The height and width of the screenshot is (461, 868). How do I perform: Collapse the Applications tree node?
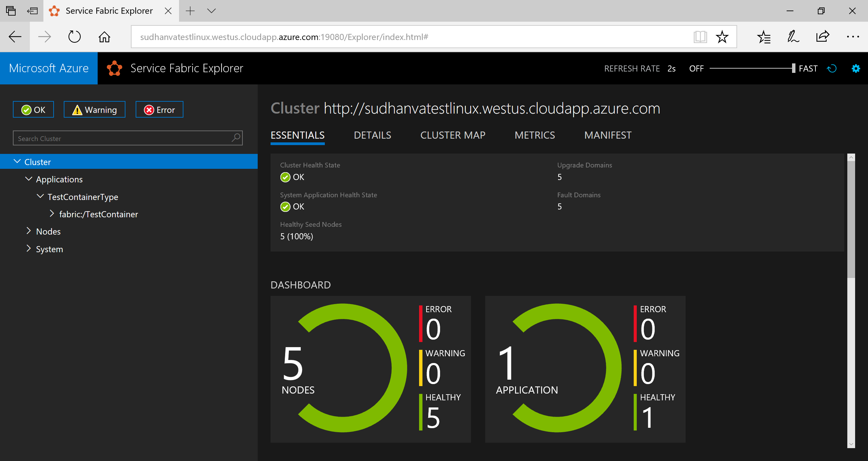(29, 179)
